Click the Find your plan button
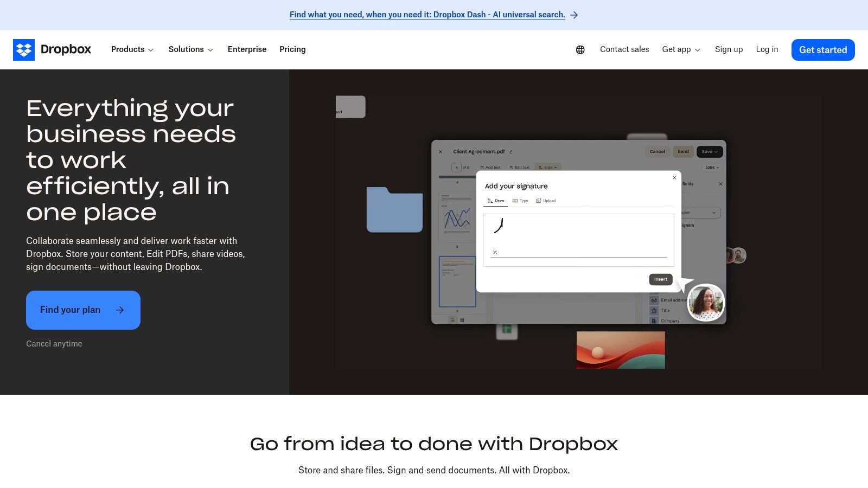Viewport: 868px width, 488px height. [82, 310]
